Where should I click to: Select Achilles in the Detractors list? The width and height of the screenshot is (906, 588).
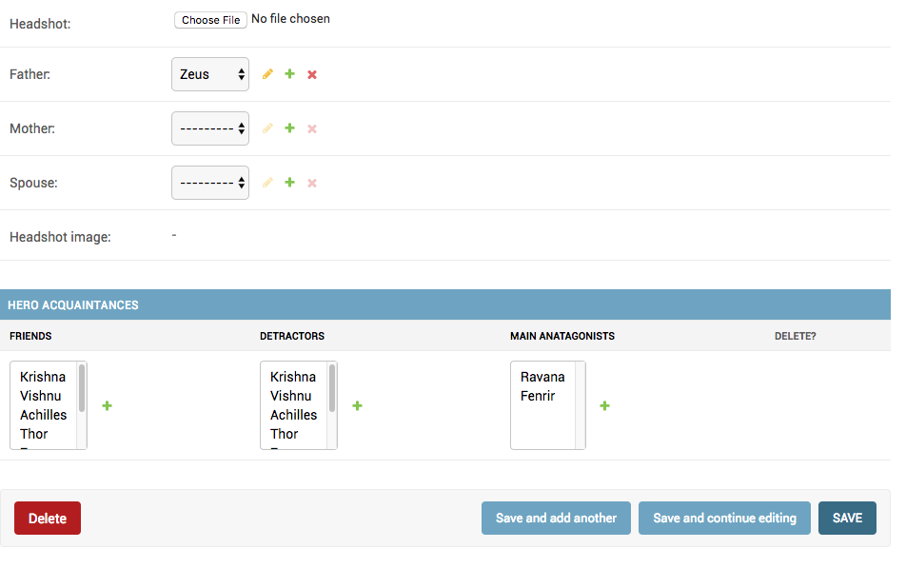293,415
